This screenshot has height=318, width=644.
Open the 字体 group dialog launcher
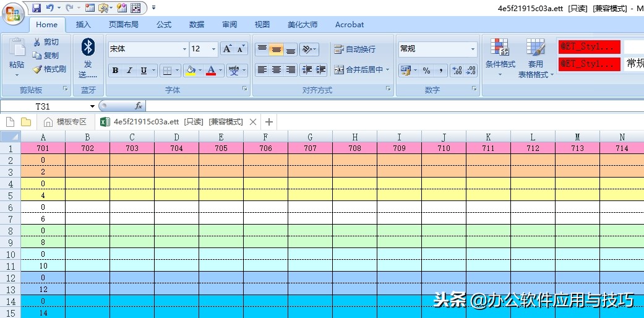[x=245, y=88]
